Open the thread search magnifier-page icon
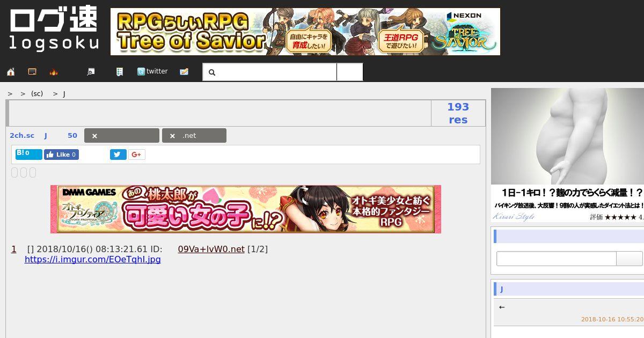 91,71
